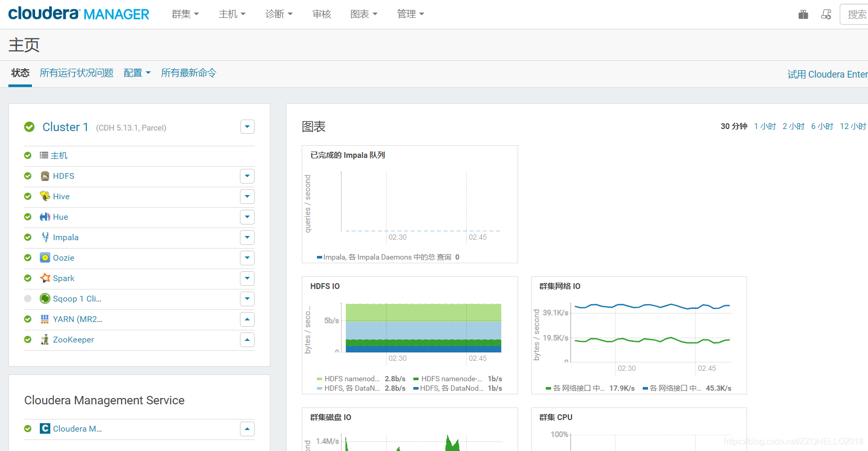
Task: Open Cloudera Management Service actions arrow
Action: tap(247, 429)
